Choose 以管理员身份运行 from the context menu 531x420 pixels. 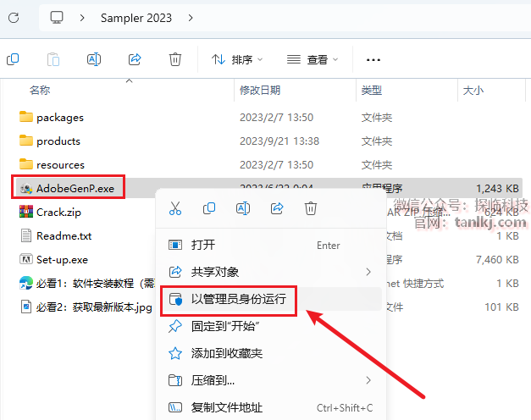[x=270, y=299]
